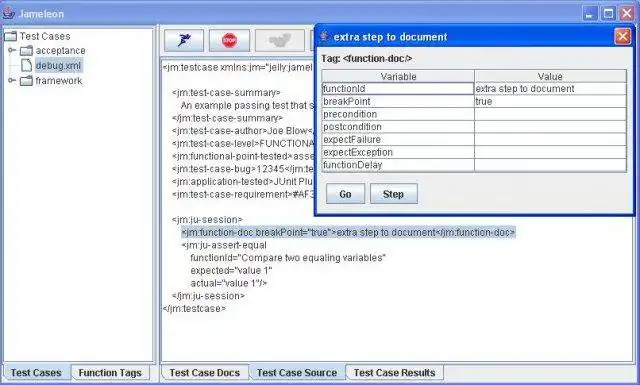
Task: Click the expected="value 1" line
Action: click(x=231, y=270)
